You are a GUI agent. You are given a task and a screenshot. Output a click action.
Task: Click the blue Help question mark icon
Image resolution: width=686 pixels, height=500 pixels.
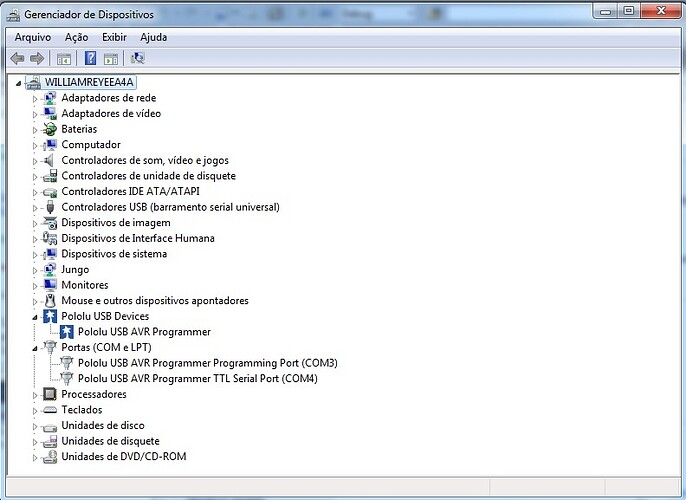point(90,59)
